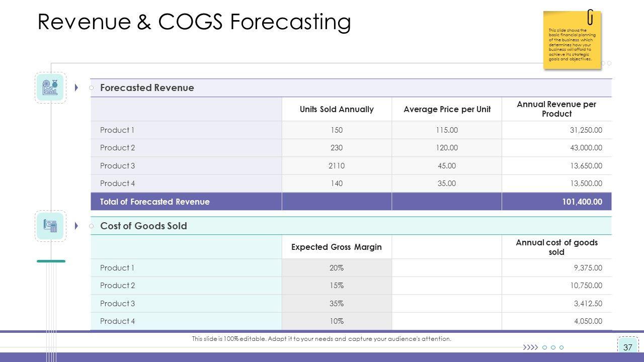Click the Expected Gross Margin column header

click(337, 247)
